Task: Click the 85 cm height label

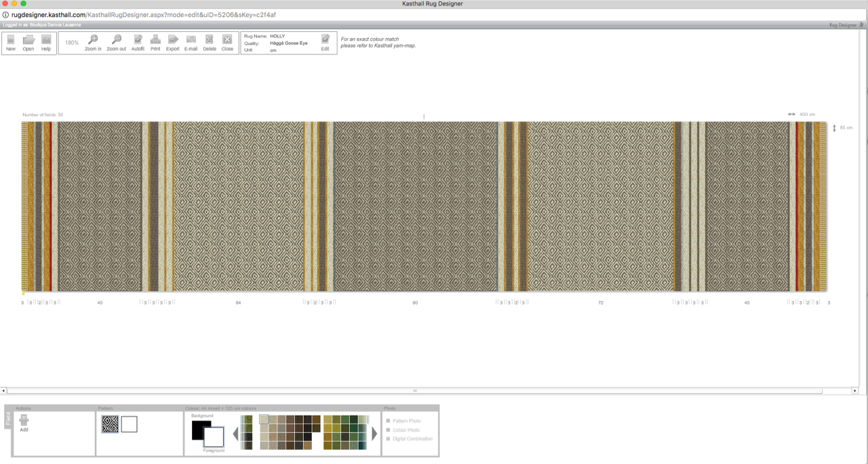Action: point(846,128)
